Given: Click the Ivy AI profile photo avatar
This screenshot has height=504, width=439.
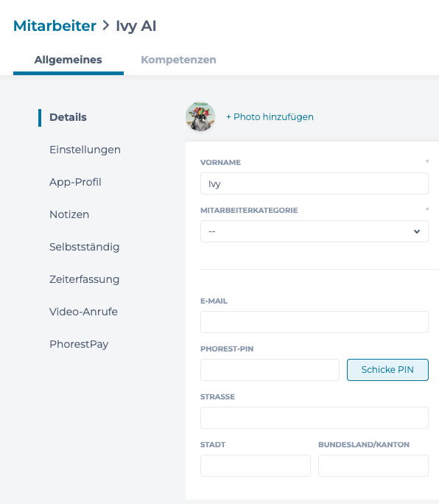Looking at the screenshot, I should click(200, 116).
